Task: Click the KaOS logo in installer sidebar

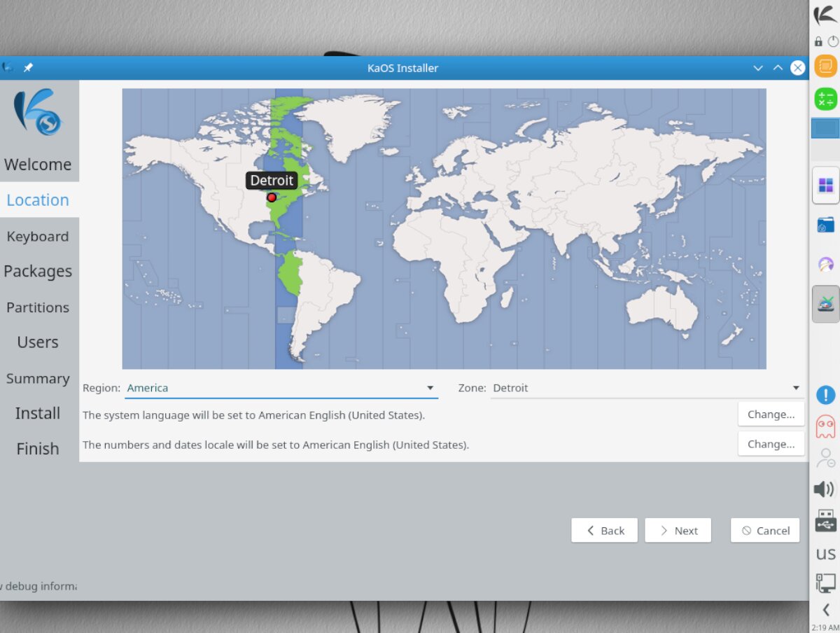Action: (38, 112)
